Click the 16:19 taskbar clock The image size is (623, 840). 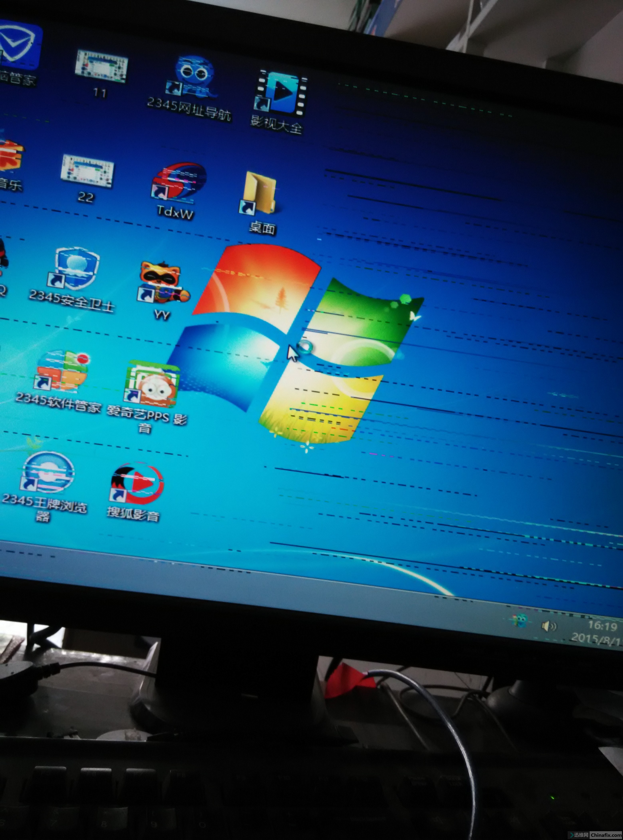click(602, 626)
